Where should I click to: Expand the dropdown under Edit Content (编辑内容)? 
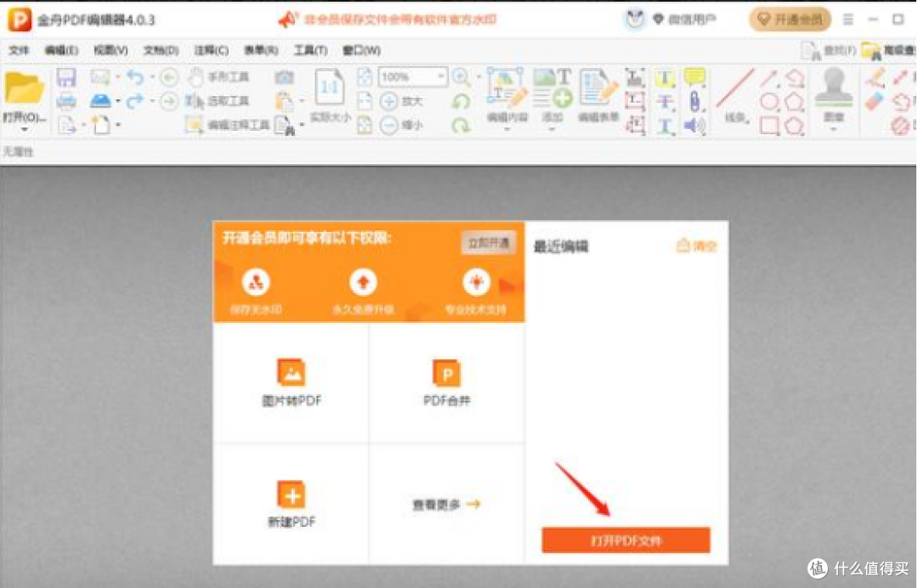click(x=507, y=129)
